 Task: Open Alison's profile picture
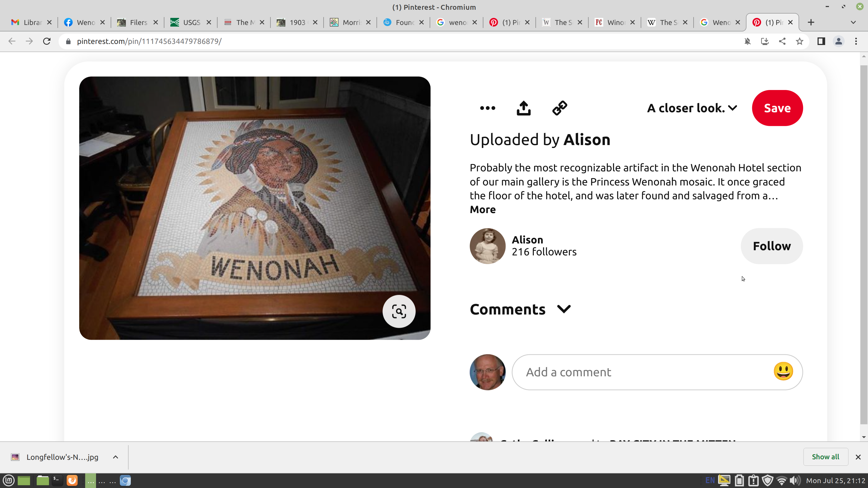pyautogui.click(x=488, y=246)
